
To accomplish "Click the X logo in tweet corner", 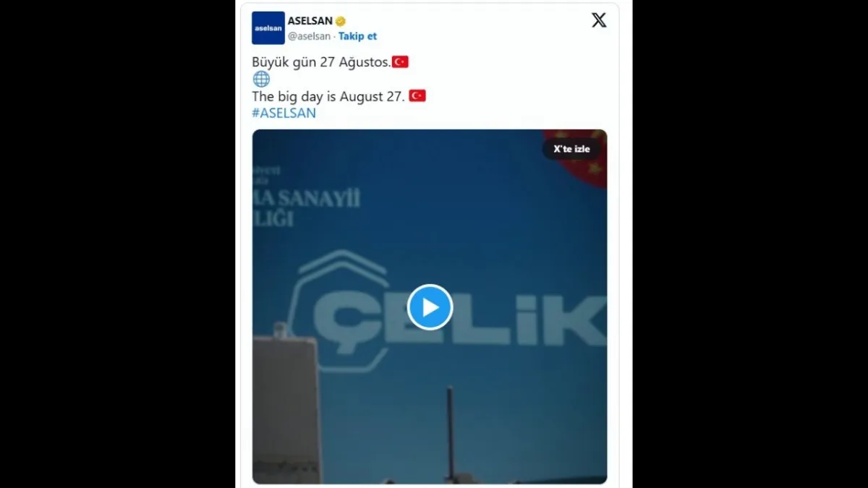I will (x=599, y=20).
